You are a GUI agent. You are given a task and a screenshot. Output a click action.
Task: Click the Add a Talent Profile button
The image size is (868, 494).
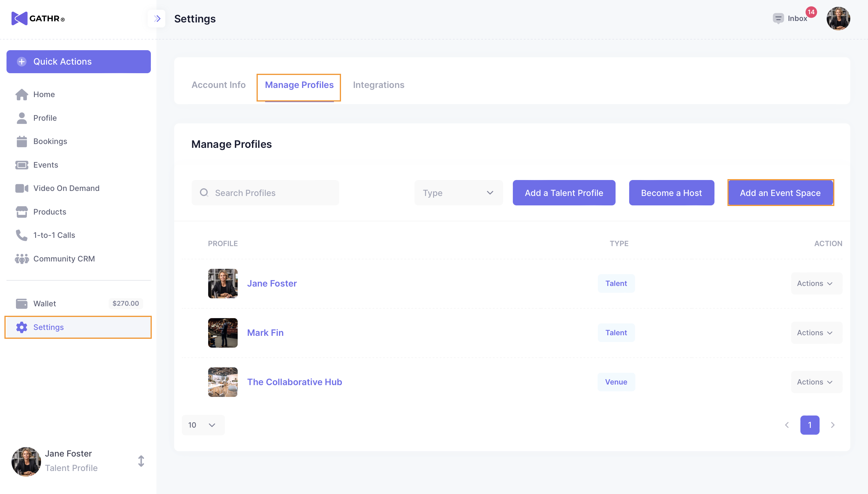[564, 193]
